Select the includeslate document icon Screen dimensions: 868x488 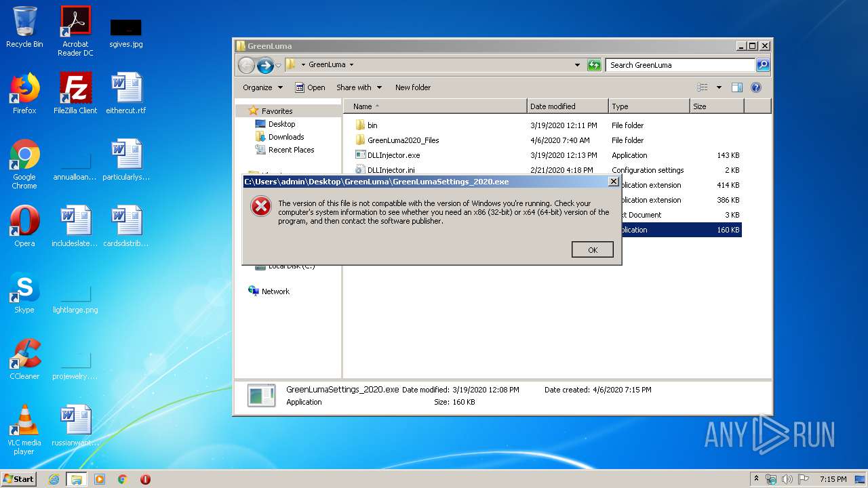pyautogui.click(x=75, y=226)
